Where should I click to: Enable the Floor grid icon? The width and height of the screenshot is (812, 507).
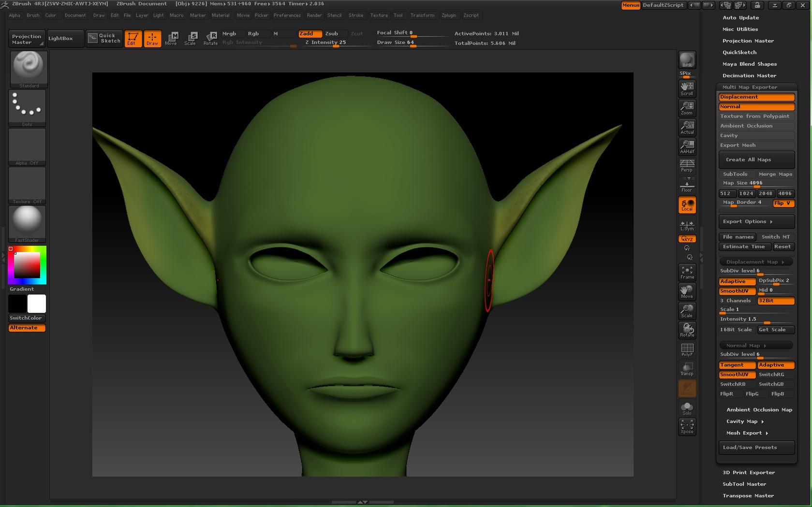687,185
